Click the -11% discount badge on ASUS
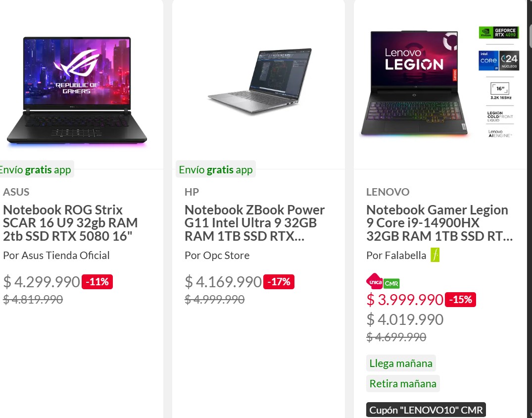532x418 pixels. (97, 282)
